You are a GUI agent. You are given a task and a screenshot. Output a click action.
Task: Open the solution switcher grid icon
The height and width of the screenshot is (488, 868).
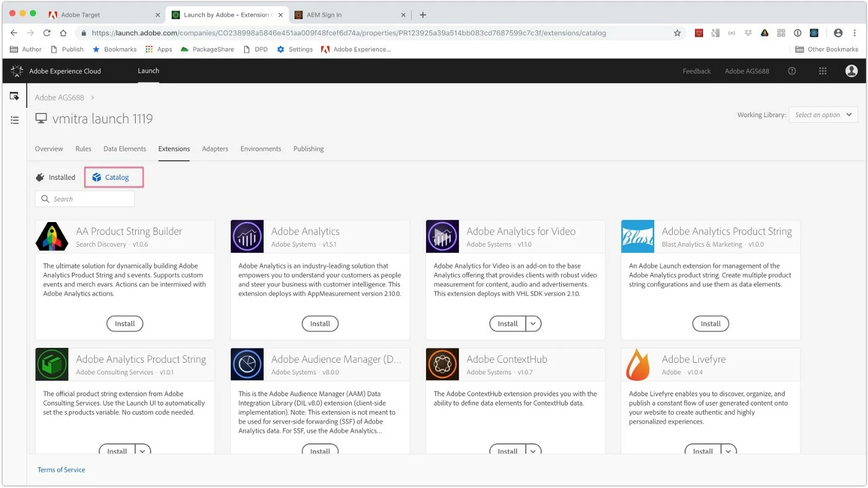pos(823,71)
